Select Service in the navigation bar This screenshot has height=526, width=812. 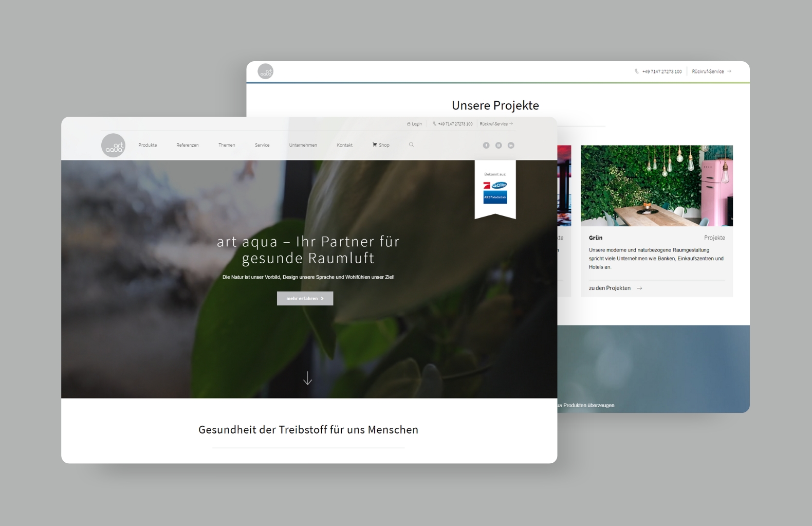point(262,146)
